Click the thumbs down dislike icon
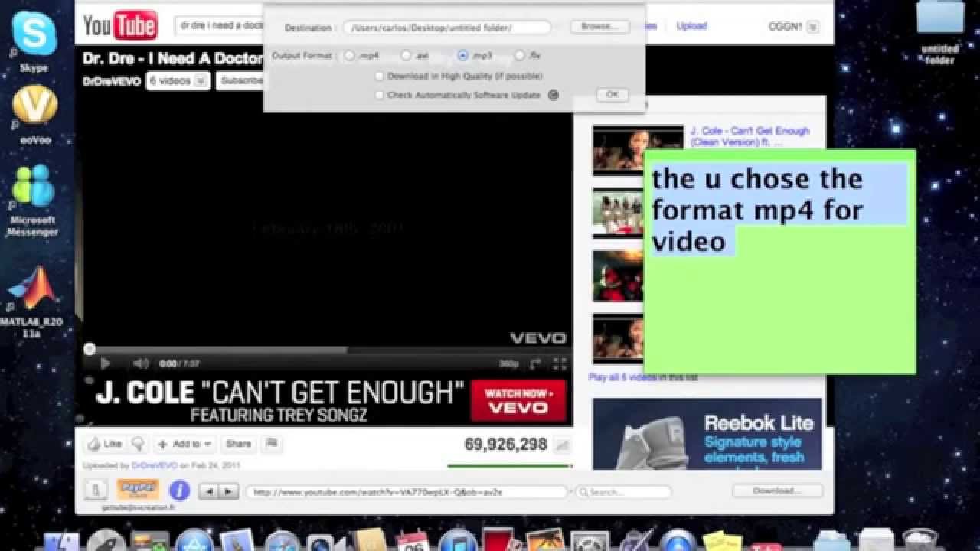This screenshot has height=551, width=980. (x=138, y=444)
